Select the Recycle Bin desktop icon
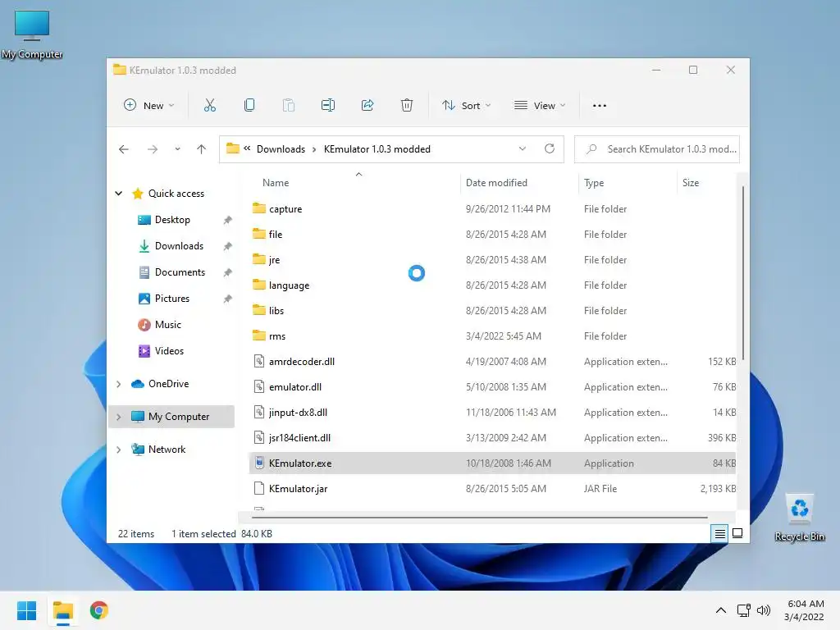This screenshot has width=840, height=630. click(x=800, y=518)
